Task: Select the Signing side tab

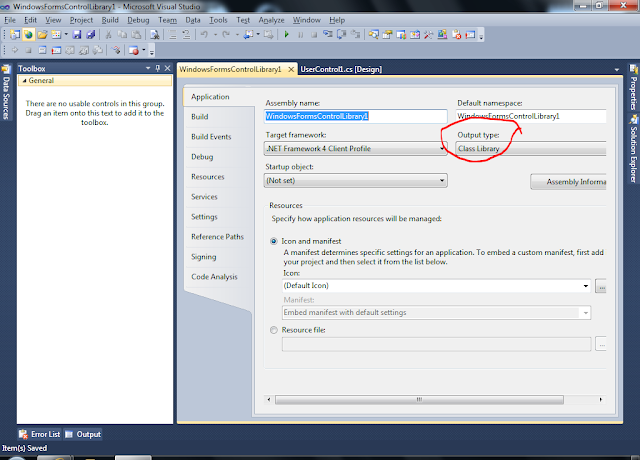Action: (x=204, y=257)
